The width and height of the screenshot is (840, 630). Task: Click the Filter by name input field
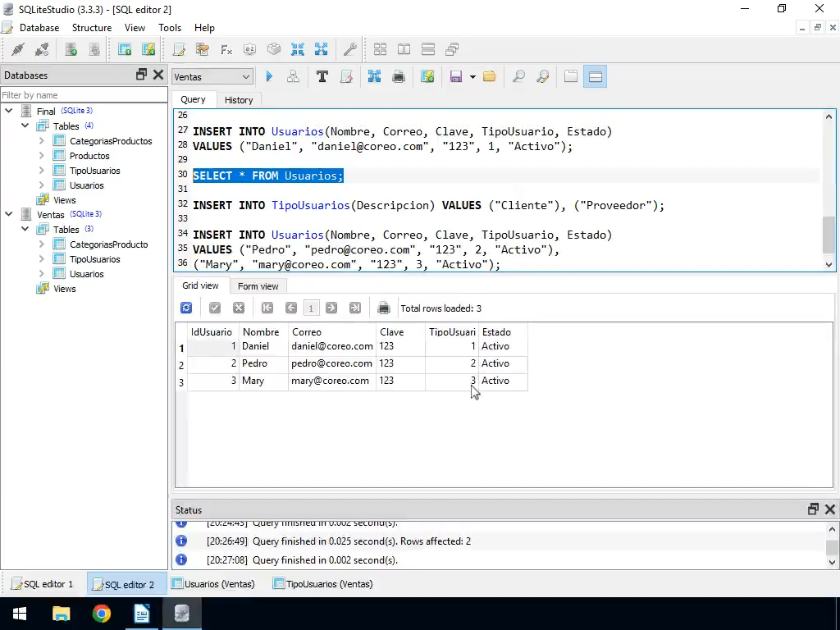82,95
